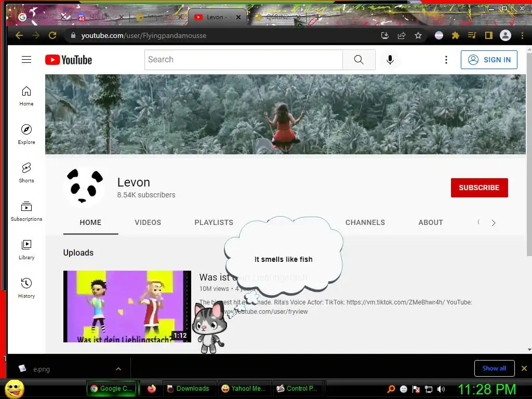
Task: Click install/download icon in address bar
Action: tap(385, 35)
